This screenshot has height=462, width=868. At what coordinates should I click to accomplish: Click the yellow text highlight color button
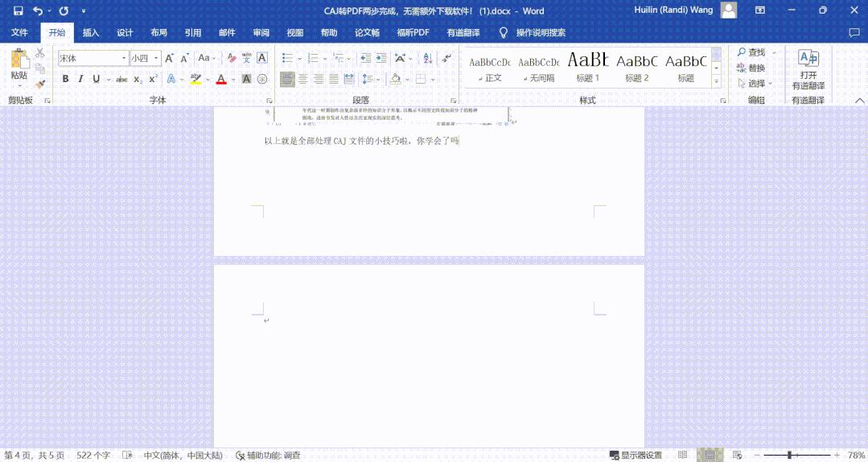[x=195, y=79]
